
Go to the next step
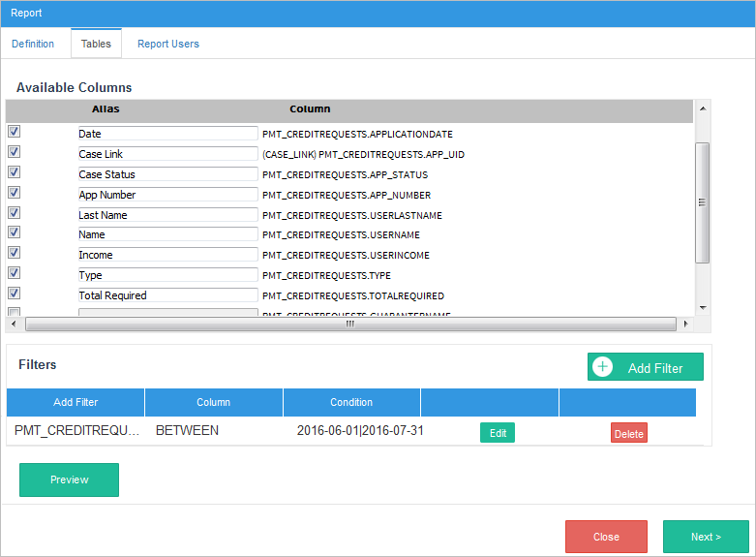pos(706,537)
